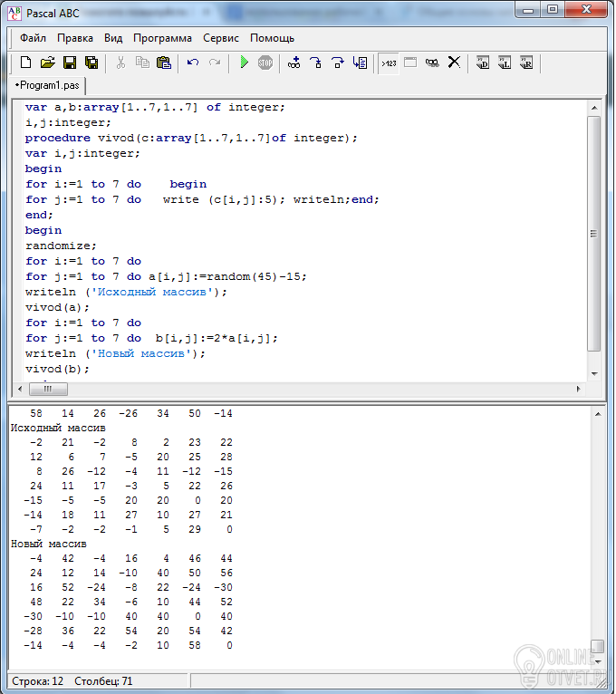
Task: Click the editor horizontal scrollbar thumb
Action: 48,389
